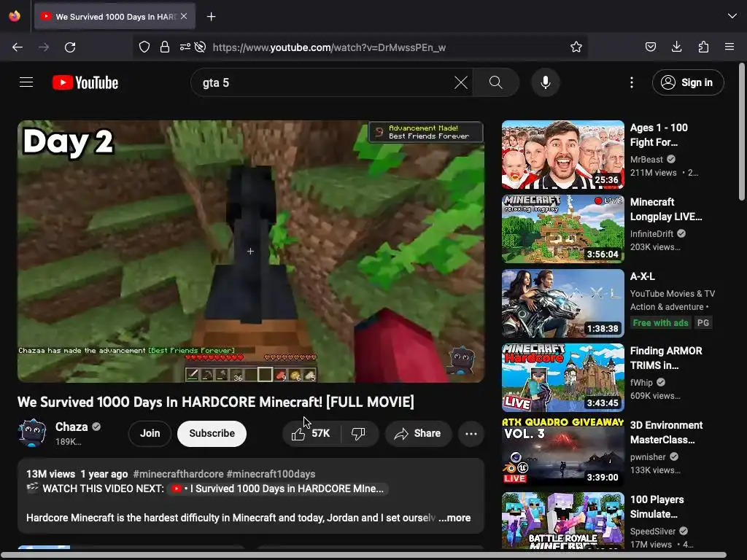Image resolution: width=747 pixels, height=560 pixels.
Task: Clear the search box with X
Action: click(x=461, y=82)
